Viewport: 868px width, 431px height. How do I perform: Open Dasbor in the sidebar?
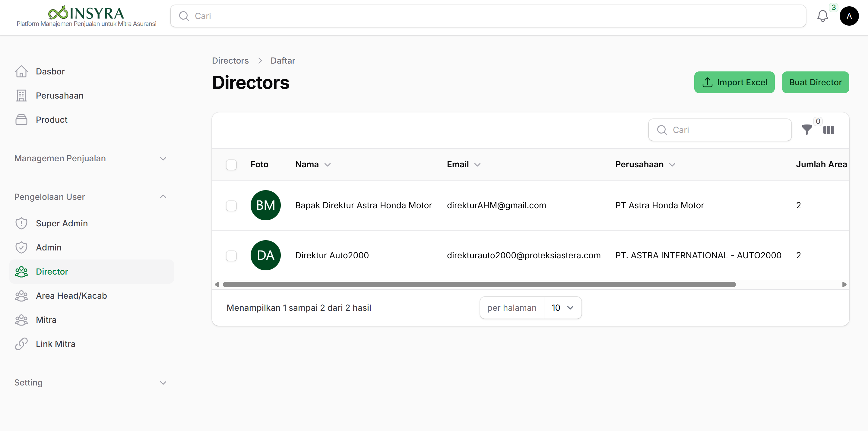coord(92,71)
